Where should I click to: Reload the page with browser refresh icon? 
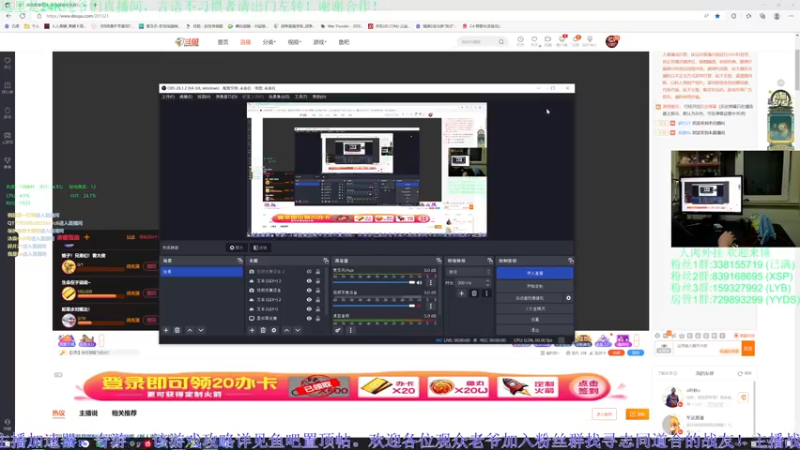22,16
